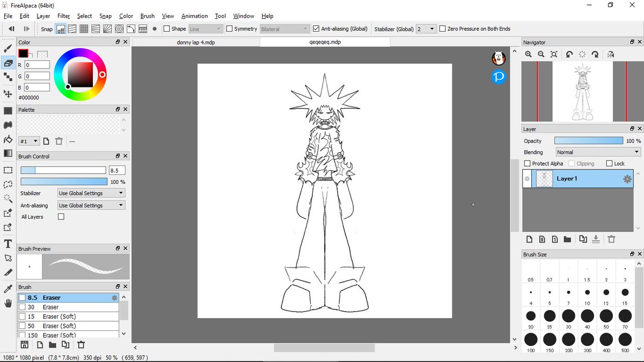644x362 pixels.
Task: Open the Filter menu
Action: click(x=63, y=16)
